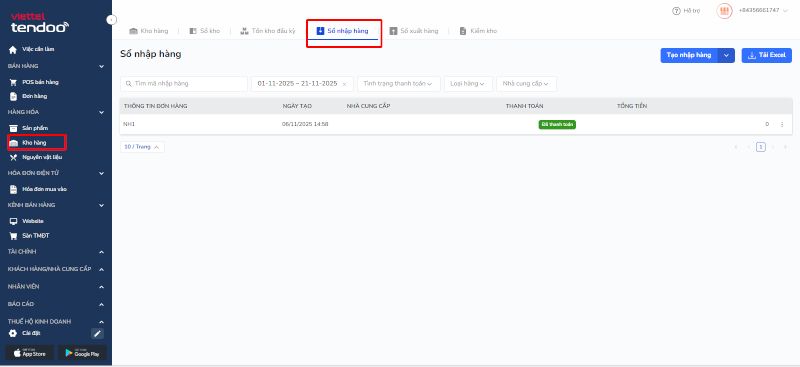Screen dimensions: 800x367
Task: Collapse the BÁN HÀNG section
Action: coord(102,66)
